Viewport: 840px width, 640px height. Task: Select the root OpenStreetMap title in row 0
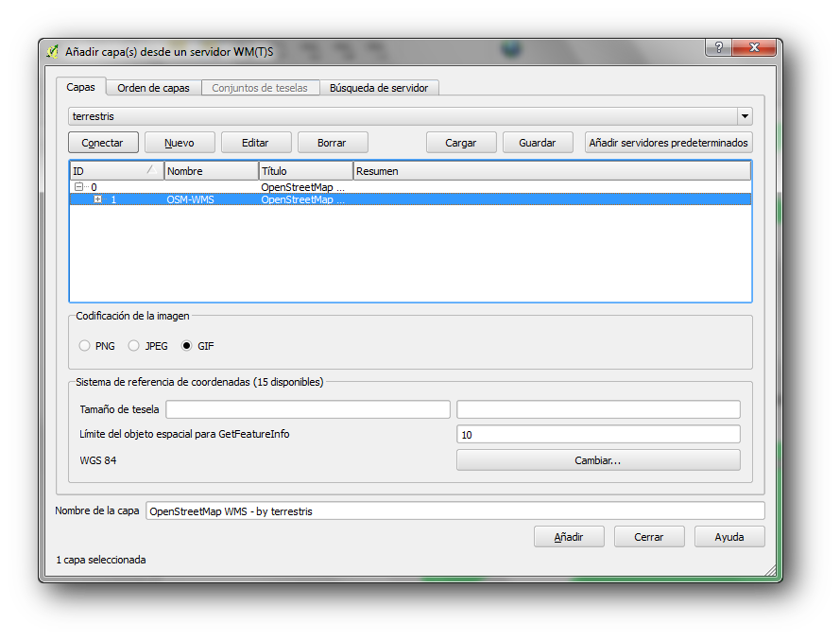click(x=302, y=187)
